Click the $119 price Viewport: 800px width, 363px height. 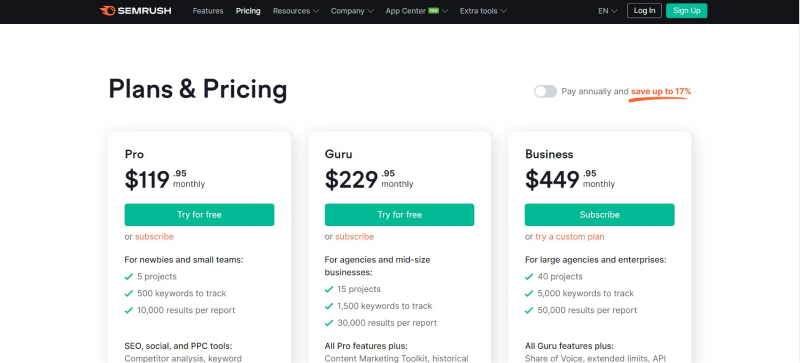pos(147,180)
